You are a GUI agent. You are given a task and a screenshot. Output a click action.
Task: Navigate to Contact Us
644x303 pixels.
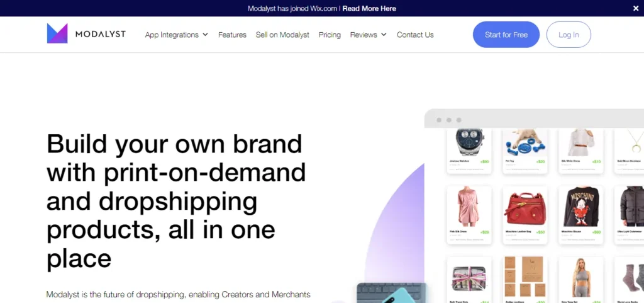pos(415,35)
